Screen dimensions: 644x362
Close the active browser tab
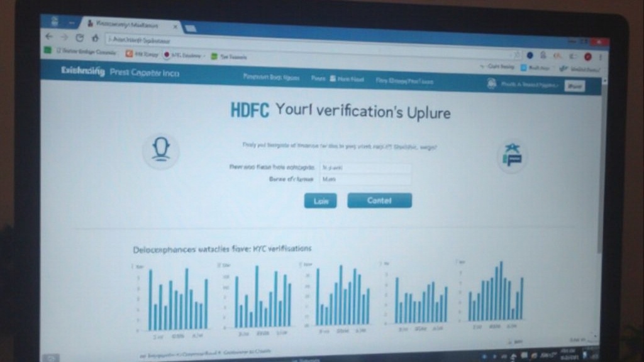click(x=175, y=26)
